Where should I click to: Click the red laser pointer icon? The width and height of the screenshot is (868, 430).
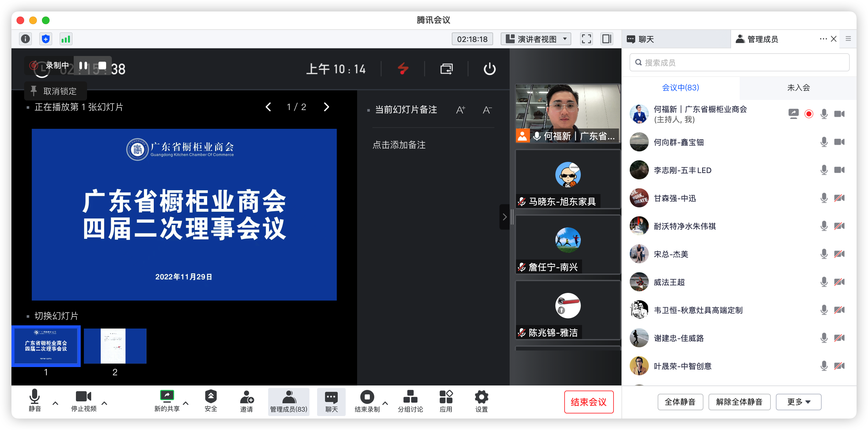[x=403, y=69]
